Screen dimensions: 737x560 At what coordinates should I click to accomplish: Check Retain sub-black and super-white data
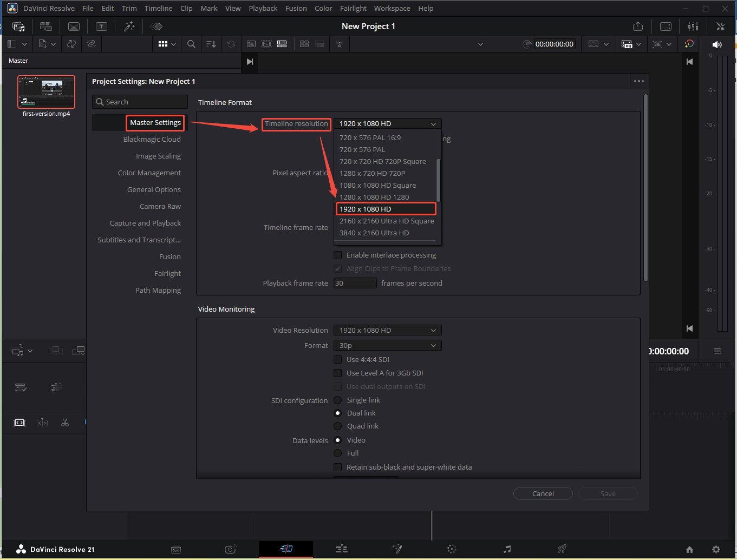[338, 467]
